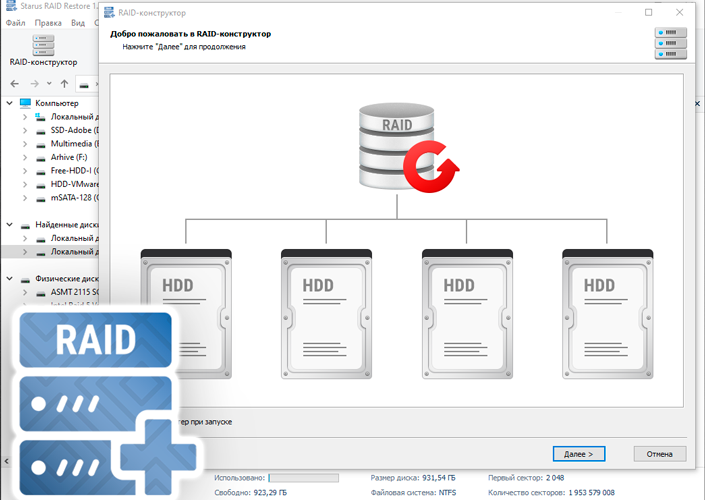
Task: Click the SSD-Adobe drive icon
Action: point(41,132)
